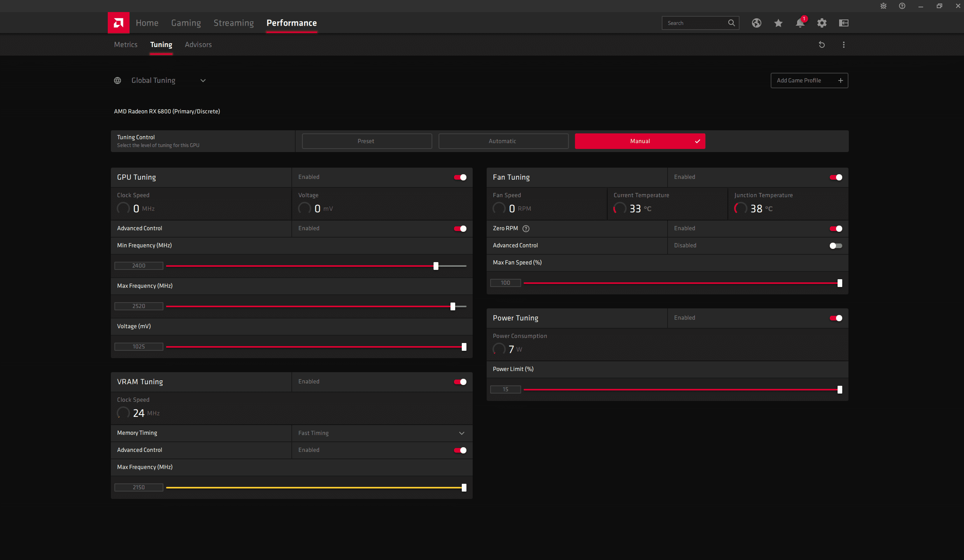This screenshot has width=964, height=560.
Task: Toggle VRAM Advanced Control switch
Action: (460, 450)
